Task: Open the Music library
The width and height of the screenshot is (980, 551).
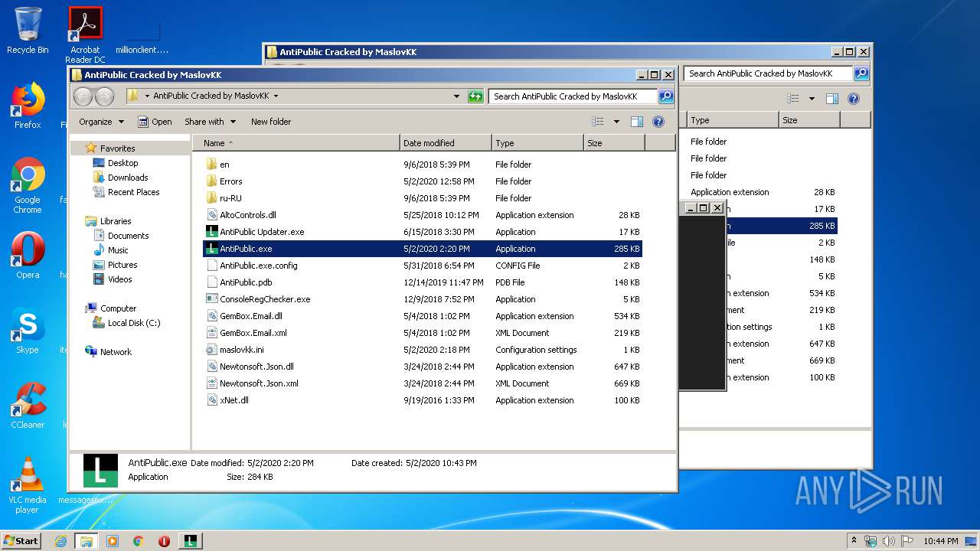Action: pos(118,250)
